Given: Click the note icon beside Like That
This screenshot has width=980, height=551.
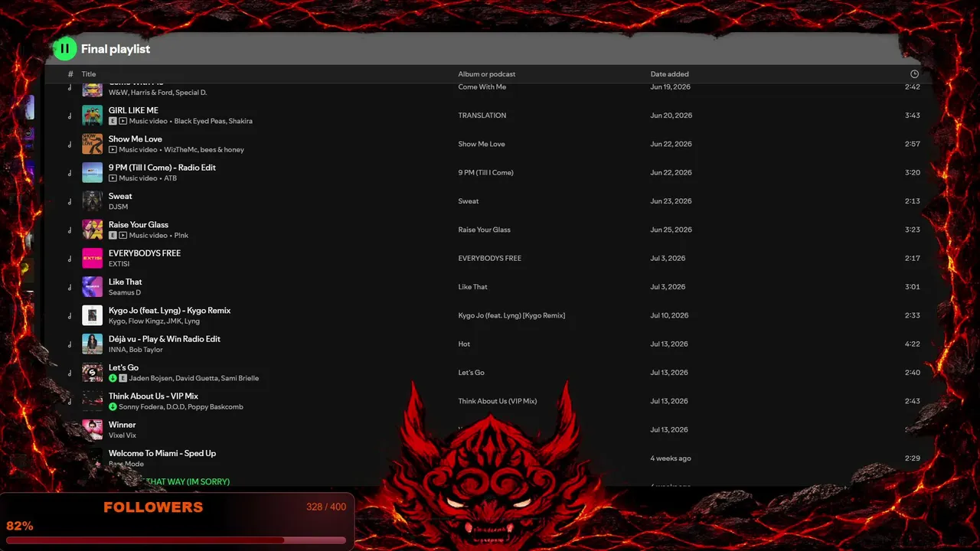Looking at the screenshot, I should (70, 287).
